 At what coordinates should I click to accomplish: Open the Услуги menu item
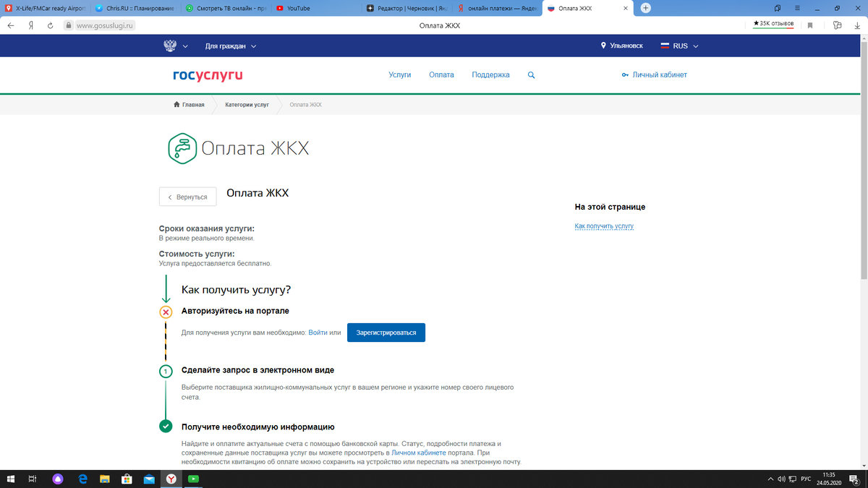tap(399, 75)
